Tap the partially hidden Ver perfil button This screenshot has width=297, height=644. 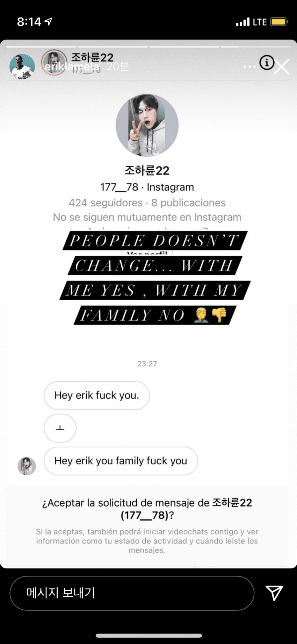147,253
